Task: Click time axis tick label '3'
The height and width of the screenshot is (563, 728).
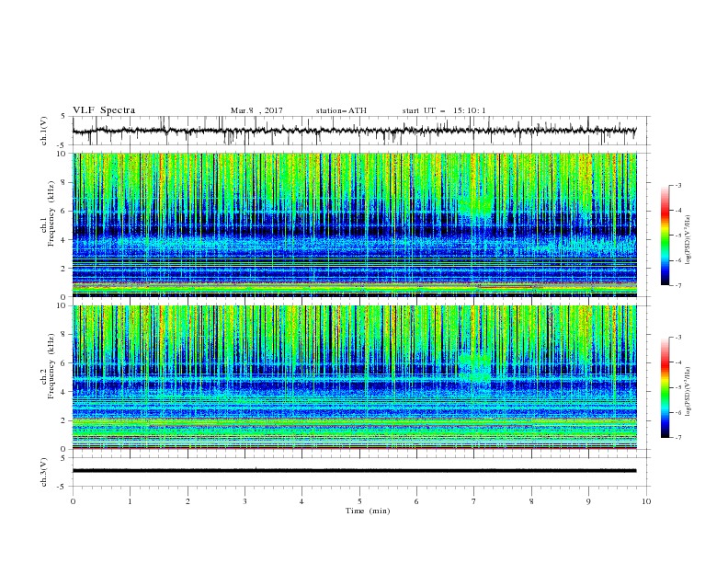Action: tap(245, 501)
